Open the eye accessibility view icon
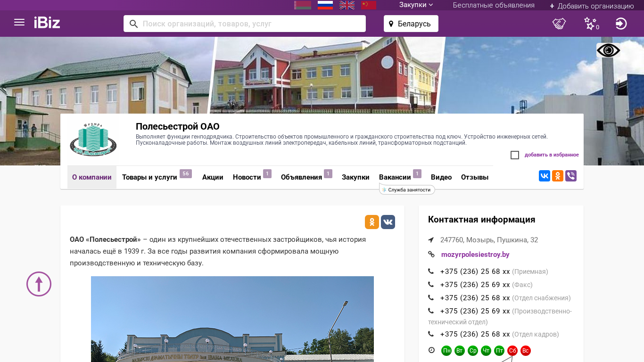644x362 pixels. pyautogui.click(x=608, y=50)
